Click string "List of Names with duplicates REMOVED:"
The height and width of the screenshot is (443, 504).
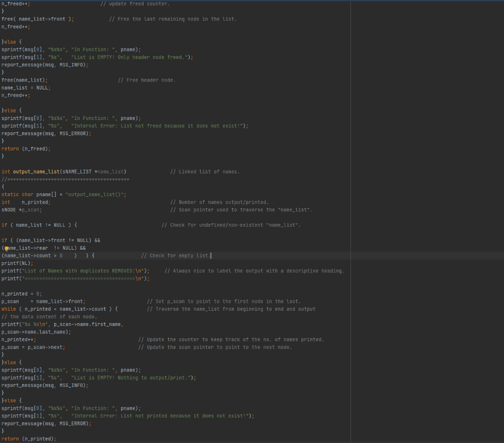pyautogui.click(x=80, y=271)
